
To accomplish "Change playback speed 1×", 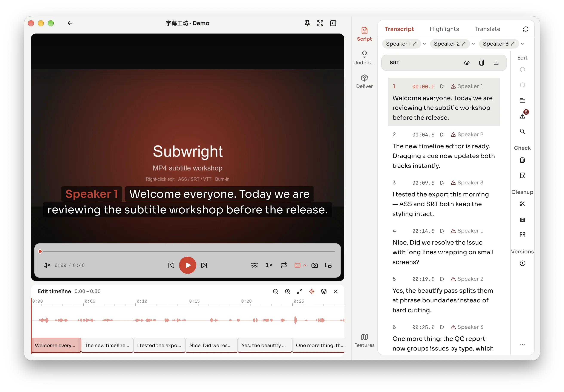I will pos(269,265).
